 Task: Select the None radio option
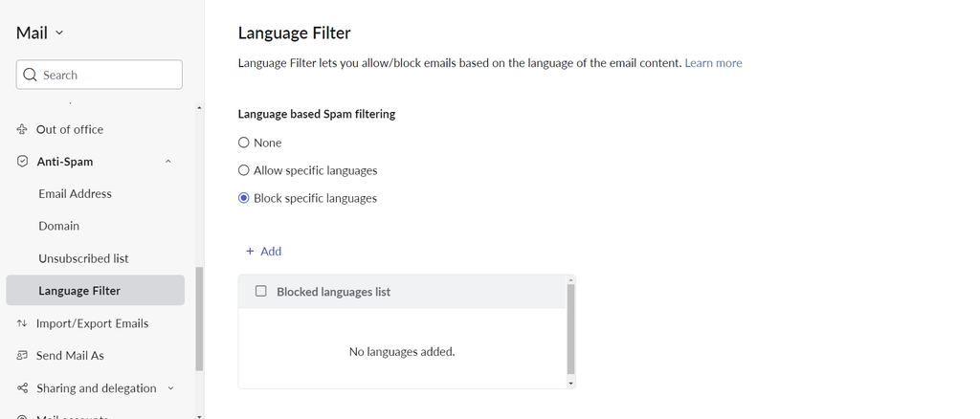tap(244, 143)
